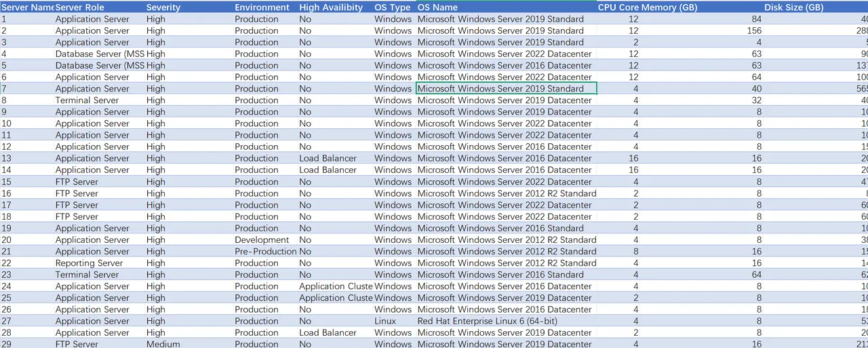The image size is (868, 348).
Task: Select the Development environment cell
Action: [265, 240]
